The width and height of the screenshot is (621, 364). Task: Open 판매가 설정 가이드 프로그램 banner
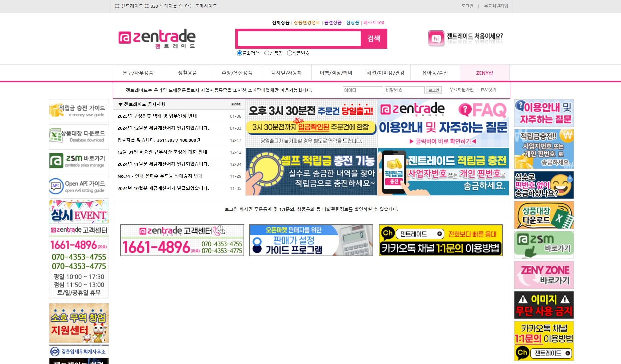click(x=311, y=240)
